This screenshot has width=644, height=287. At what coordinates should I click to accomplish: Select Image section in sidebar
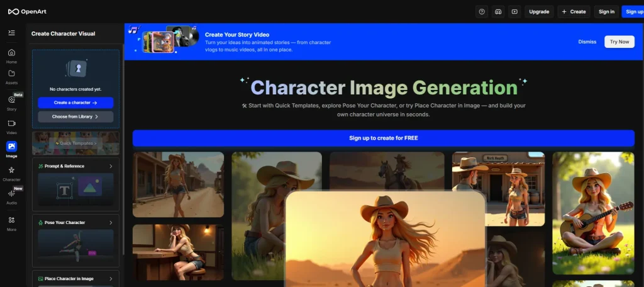click(11, 150)
